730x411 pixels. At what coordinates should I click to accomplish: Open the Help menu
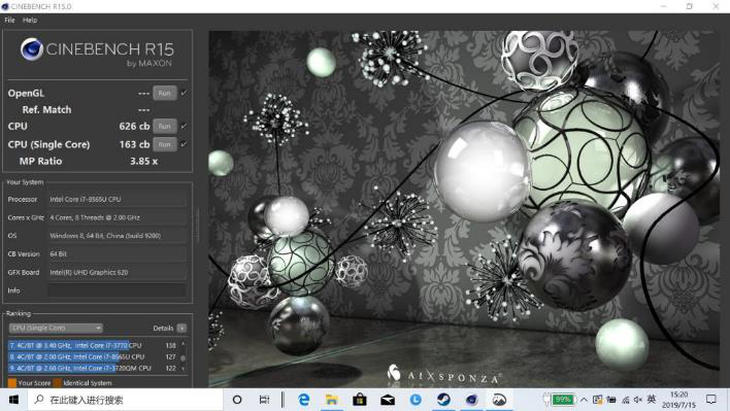(x=30, y=20)
